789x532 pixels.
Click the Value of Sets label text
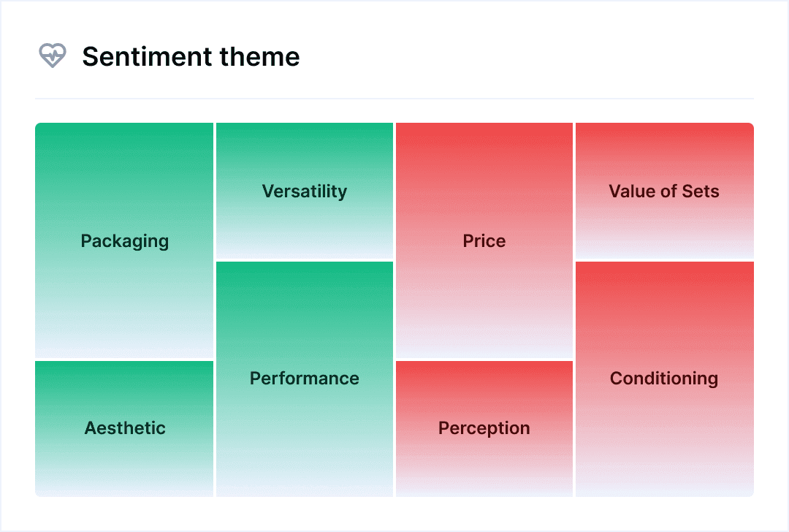[664, 191]
